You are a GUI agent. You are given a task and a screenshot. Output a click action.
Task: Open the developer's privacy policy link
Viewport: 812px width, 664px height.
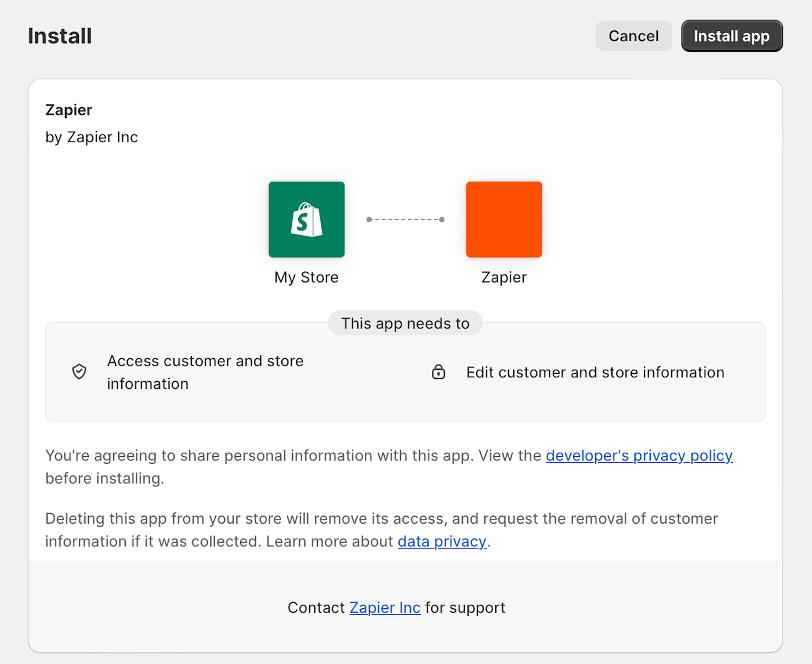(639, 456)
